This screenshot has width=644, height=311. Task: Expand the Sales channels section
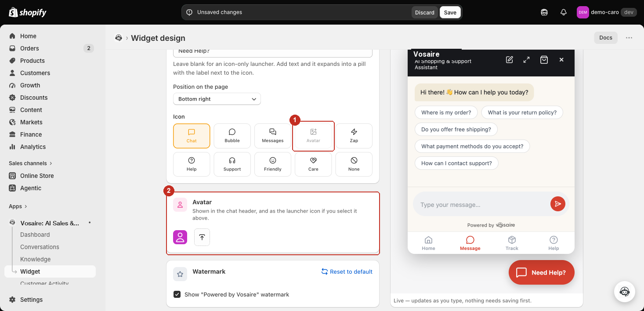click(x=30, y=163)
